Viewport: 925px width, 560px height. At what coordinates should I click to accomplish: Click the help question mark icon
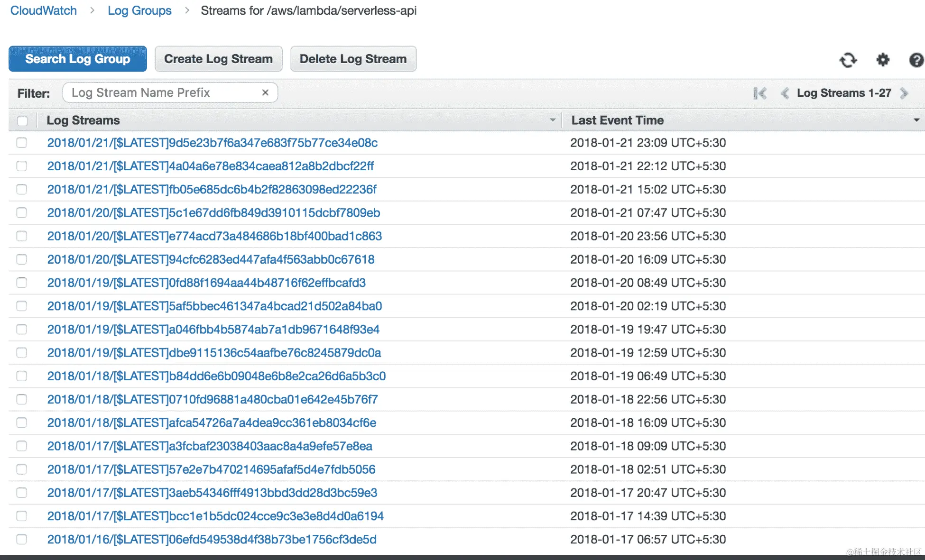click(x=916, y=60)
